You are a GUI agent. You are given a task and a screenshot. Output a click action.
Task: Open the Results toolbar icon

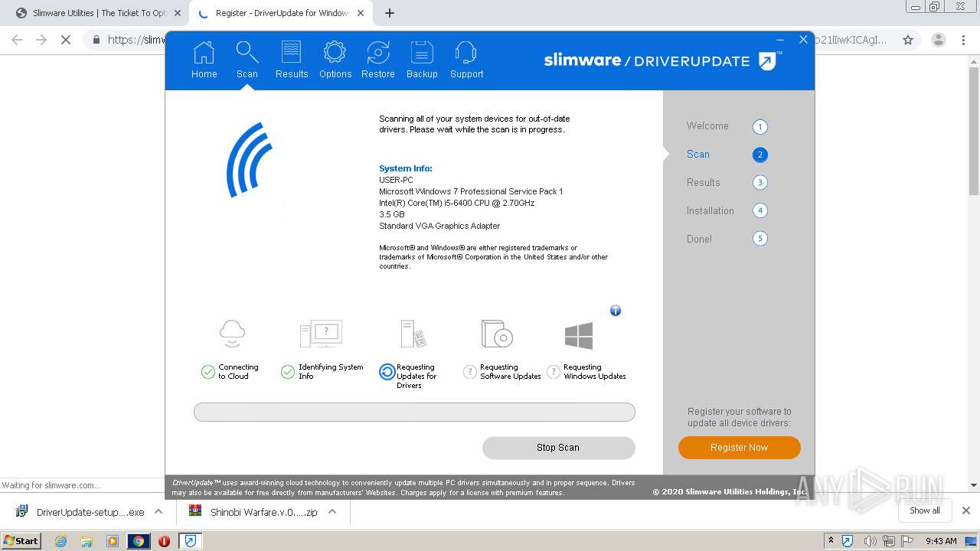coord(292,60)
